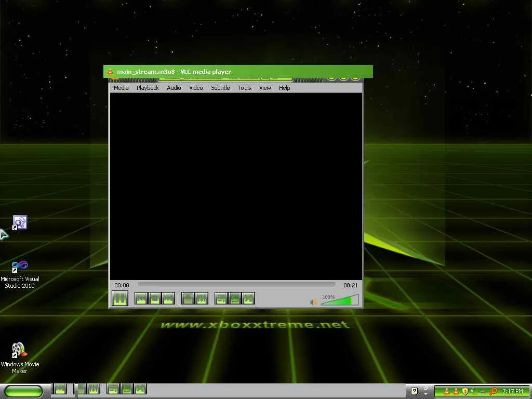
Task: Jump to previous media in VLC
Action: pos(141,299)
